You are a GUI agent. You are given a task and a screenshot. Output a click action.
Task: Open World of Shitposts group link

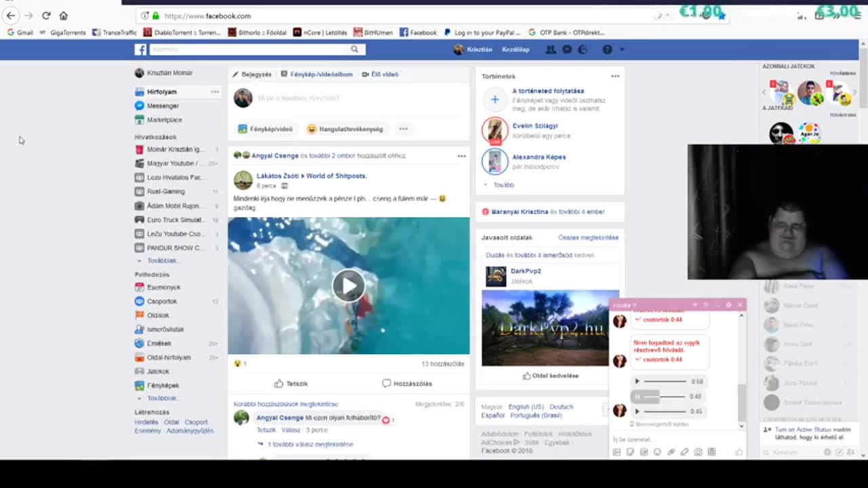[x=336, y=176]
